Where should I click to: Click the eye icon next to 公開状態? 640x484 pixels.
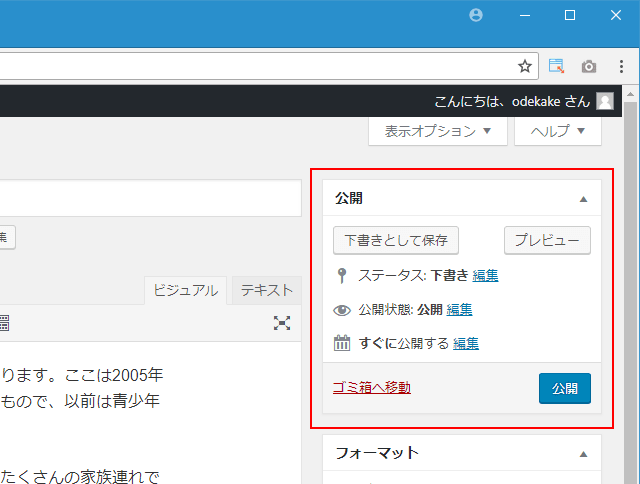click(x=342, y=310)
